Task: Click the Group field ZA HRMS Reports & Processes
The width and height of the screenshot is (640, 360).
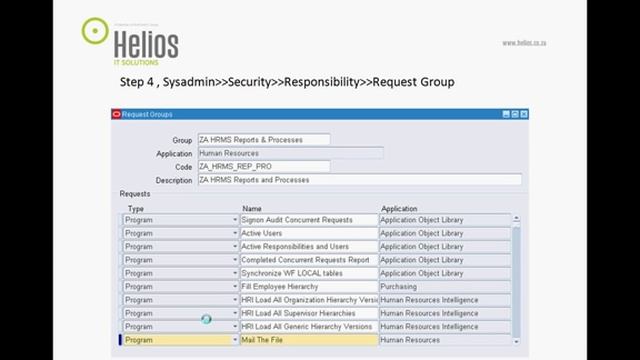Action: 264,140
